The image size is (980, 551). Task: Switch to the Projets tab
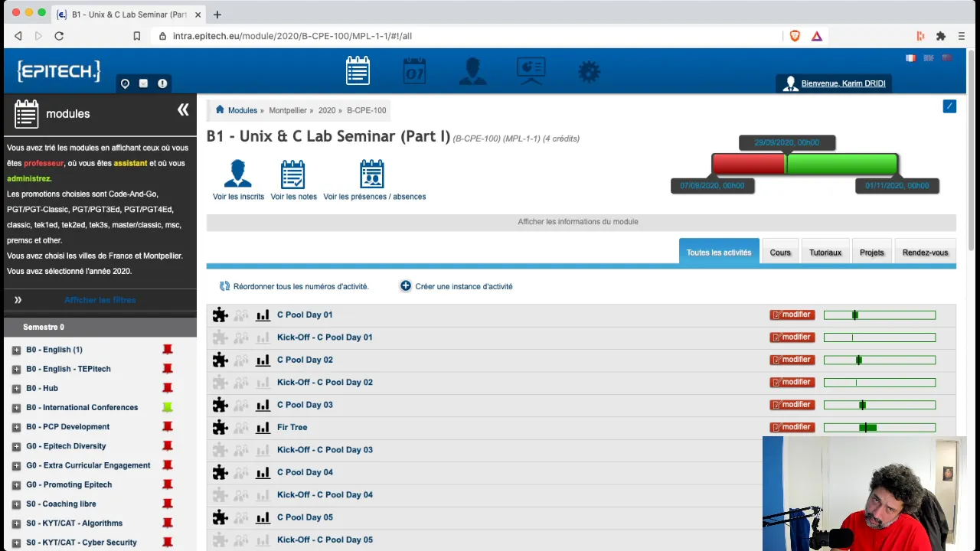tap(871, 252)
